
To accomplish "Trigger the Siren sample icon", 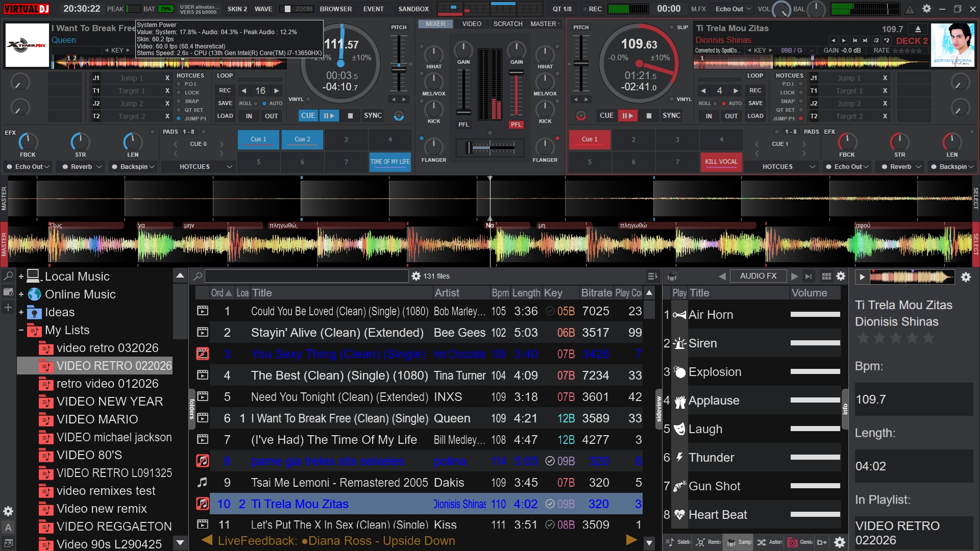I will [679, 343].
